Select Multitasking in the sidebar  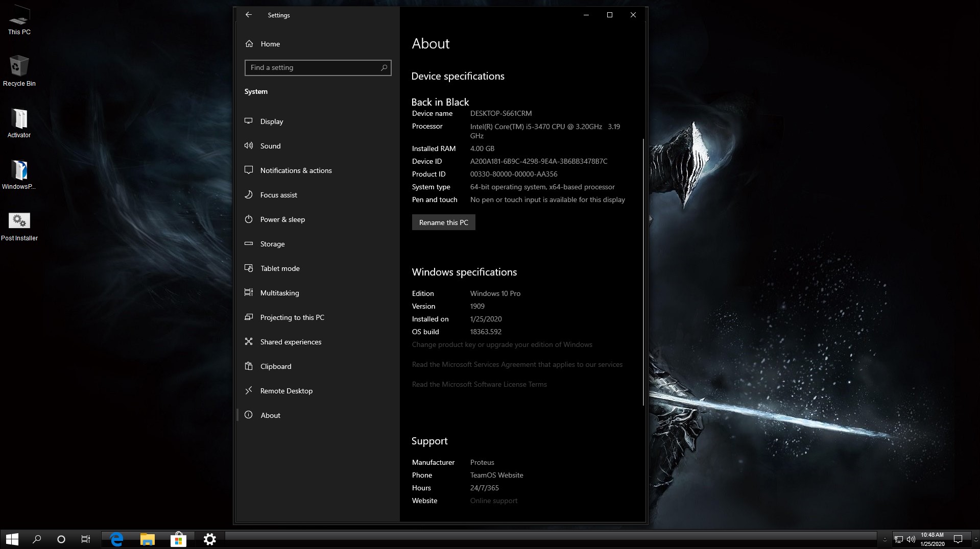coord(318,293)
